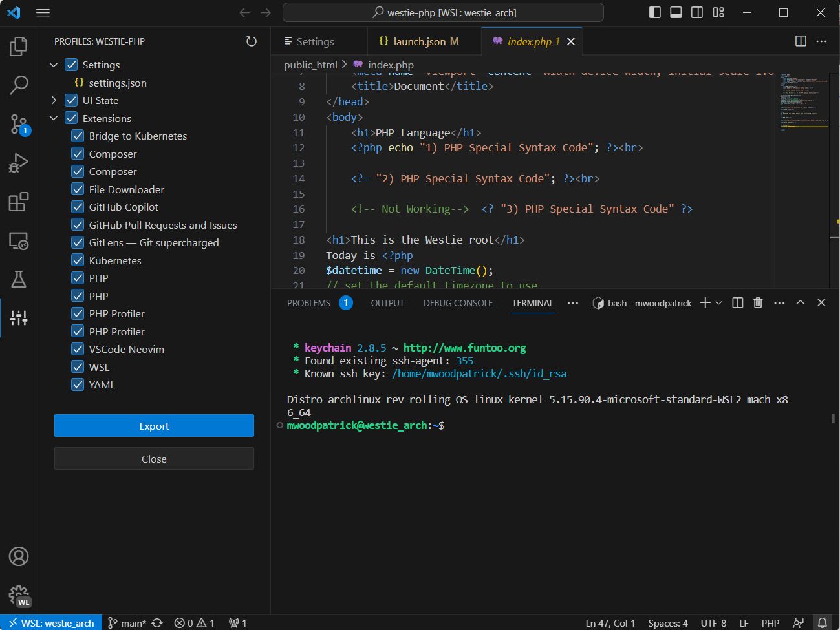Uncheck the Bridge to Kubernetes extension
The height and width of the screenshot is (630, 840).
tap(77, 136)
